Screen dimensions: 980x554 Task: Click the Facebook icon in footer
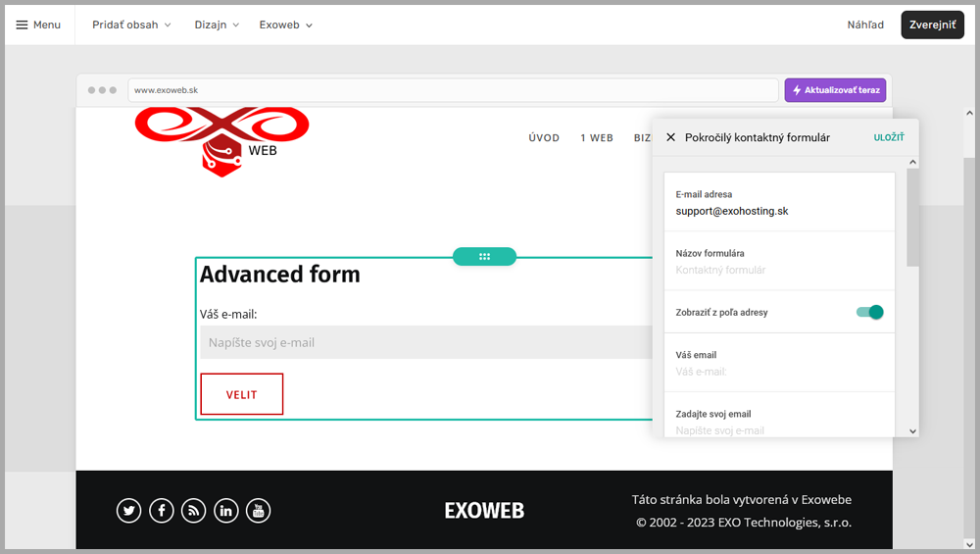[162, 511]
